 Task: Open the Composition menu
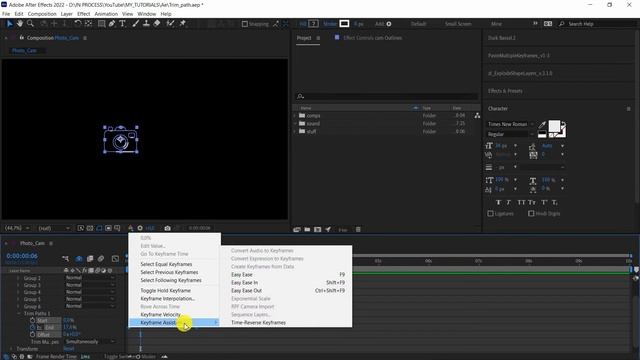(42, 14)
